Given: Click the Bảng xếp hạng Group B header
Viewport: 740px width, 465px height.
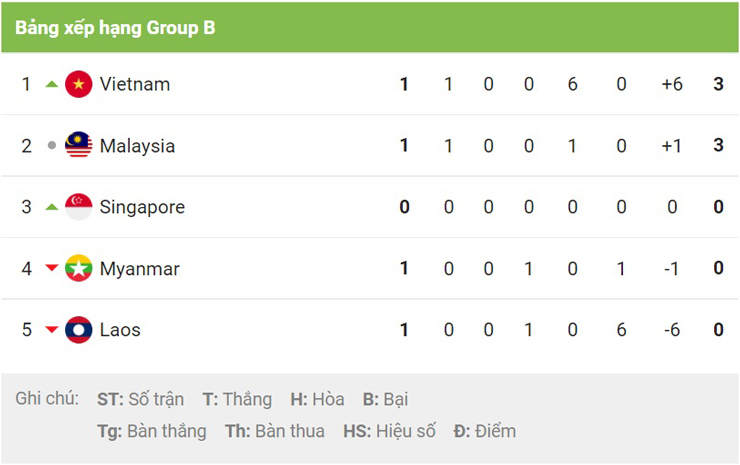Looking at the screenshot, I should pos(115,28).
